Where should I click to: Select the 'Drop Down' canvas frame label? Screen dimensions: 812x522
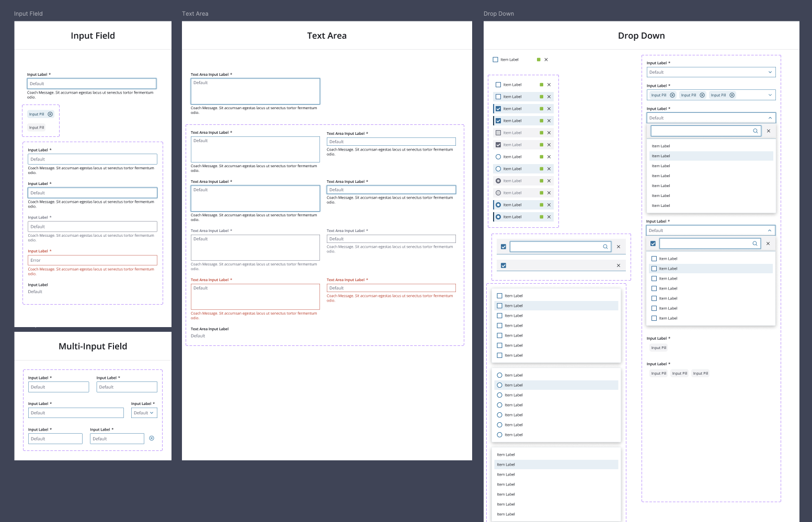click(499, 14)
